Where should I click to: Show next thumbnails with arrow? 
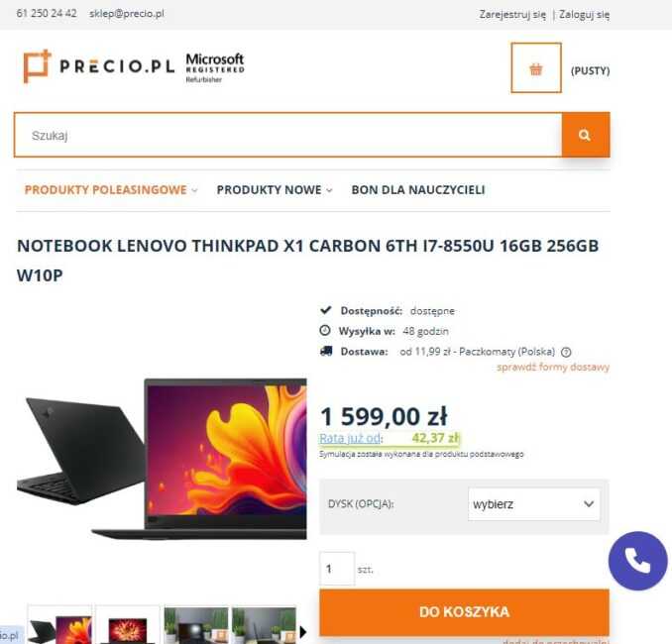303,631
